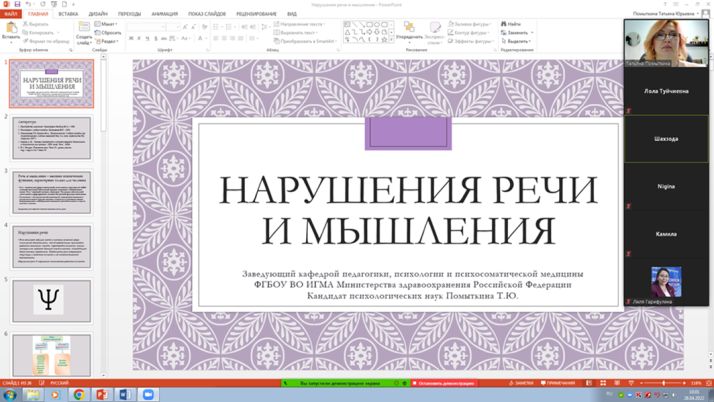Click the clear formatting icon

pos(204,27)
